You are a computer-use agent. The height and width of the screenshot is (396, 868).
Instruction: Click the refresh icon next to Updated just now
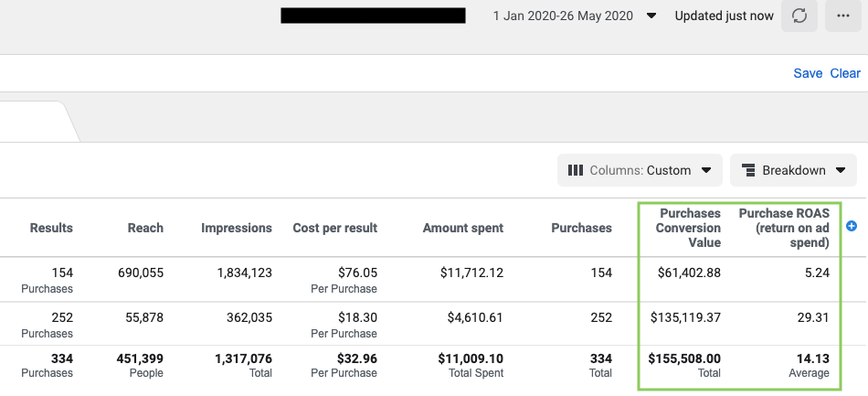coord(799,16)
